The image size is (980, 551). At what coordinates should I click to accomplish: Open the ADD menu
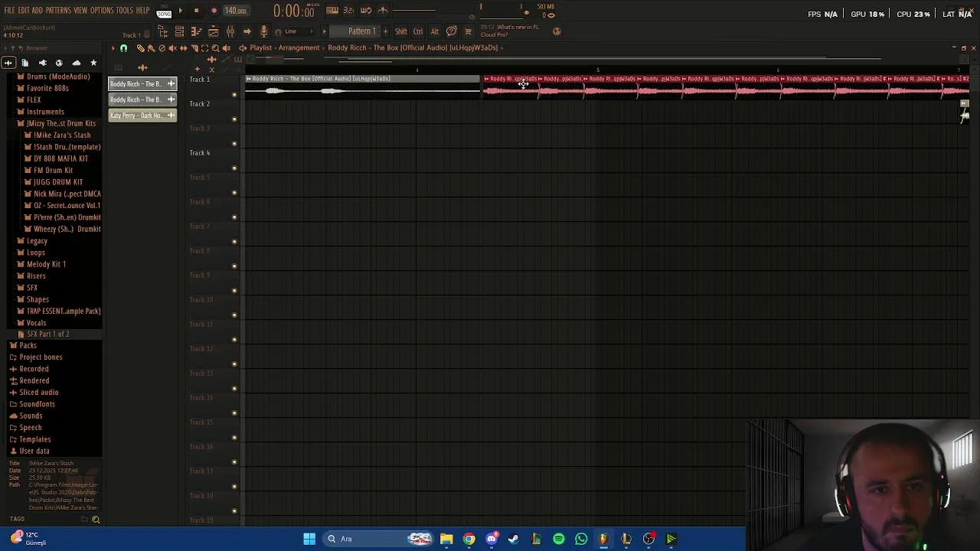(38, 11)
